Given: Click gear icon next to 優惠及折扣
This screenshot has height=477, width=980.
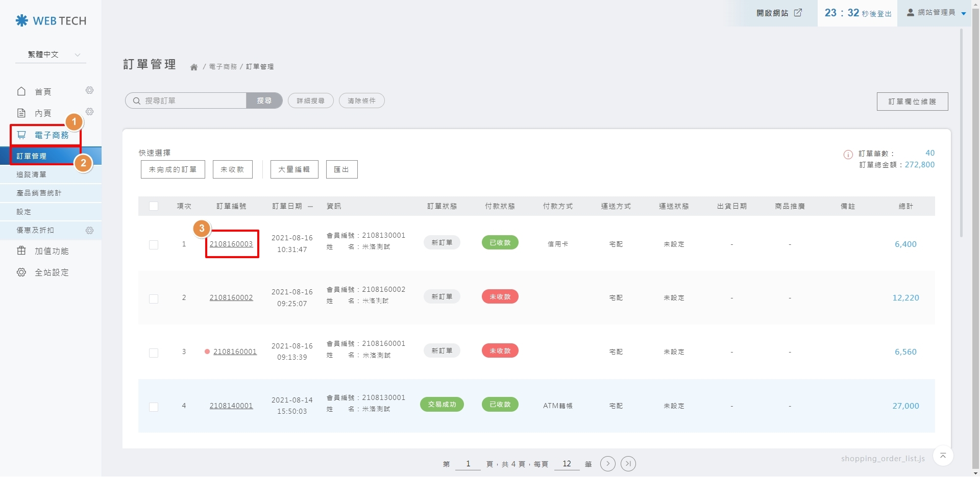Looking at the screenshot, I should [x=89, y=231].
